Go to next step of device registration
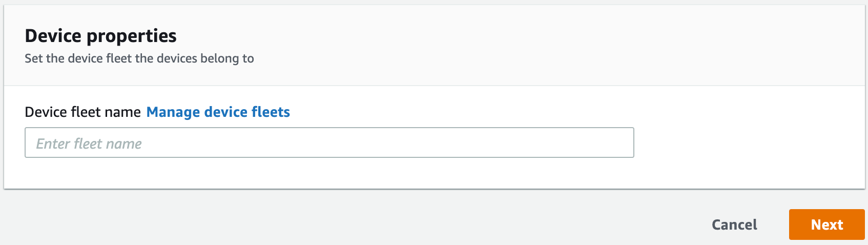This screenshot has width=868, height=245. pyautogui.click(x=826, y=224)
